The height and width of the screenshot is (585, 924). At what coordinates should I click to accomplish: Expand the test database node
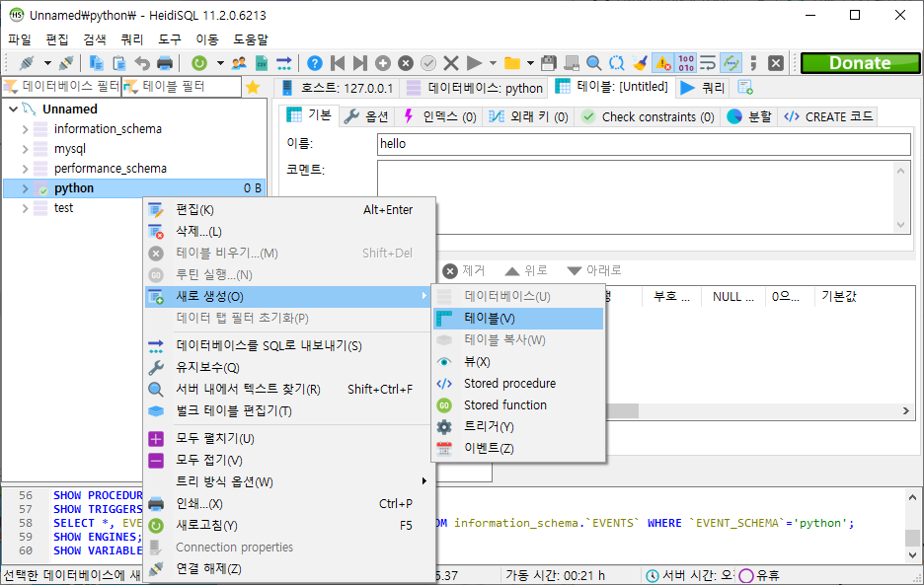click(25, 208)
